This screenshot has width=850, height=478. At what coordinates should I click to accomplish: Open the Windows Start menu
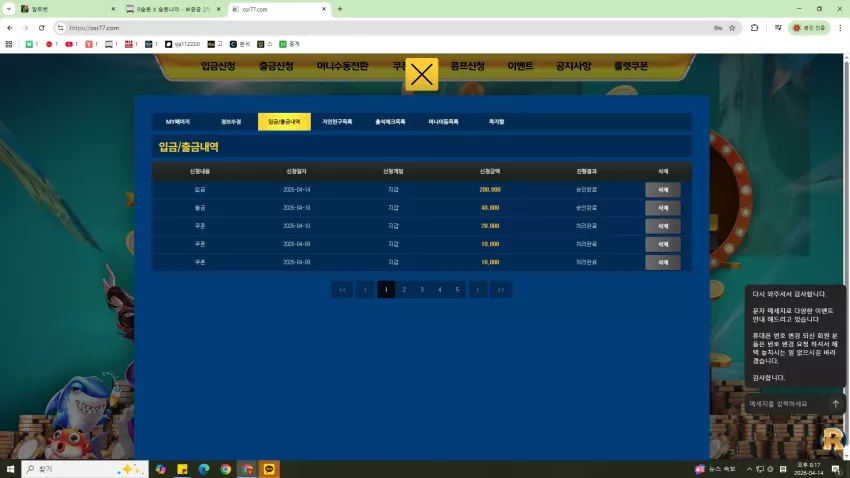tap(10, 469)
